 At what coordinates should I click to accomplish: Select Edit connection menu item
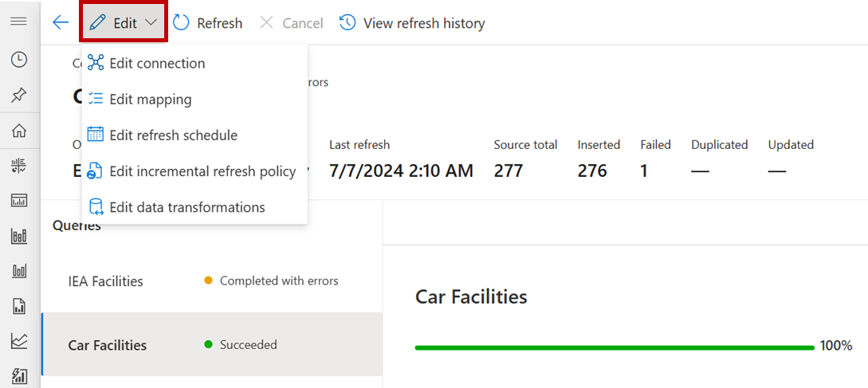pos(157,63)
